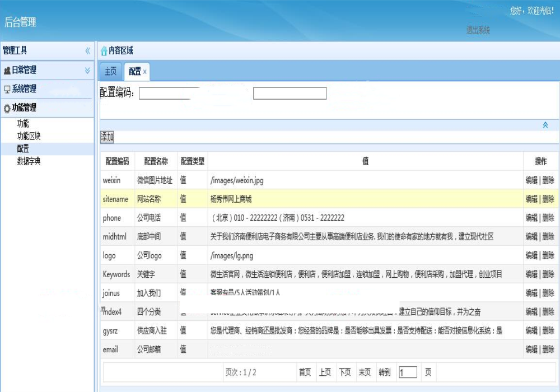Collapse the 管理工具 sidebar panel
Screen dimensions: 560x392
87,51
